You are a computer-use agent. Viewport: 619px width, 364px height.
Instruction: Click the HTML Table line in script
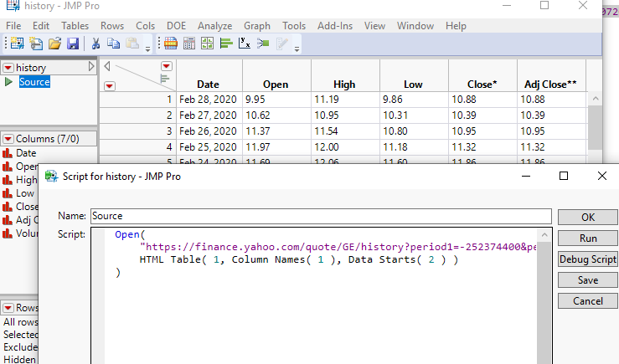(x=299, y=259)
